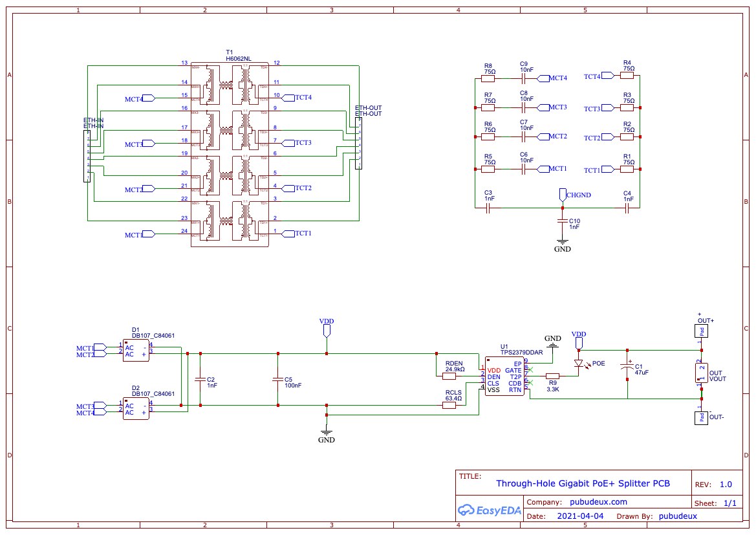Click the C9 10nF capacitor
Viewport: 756px width, 535px height.
524,79
